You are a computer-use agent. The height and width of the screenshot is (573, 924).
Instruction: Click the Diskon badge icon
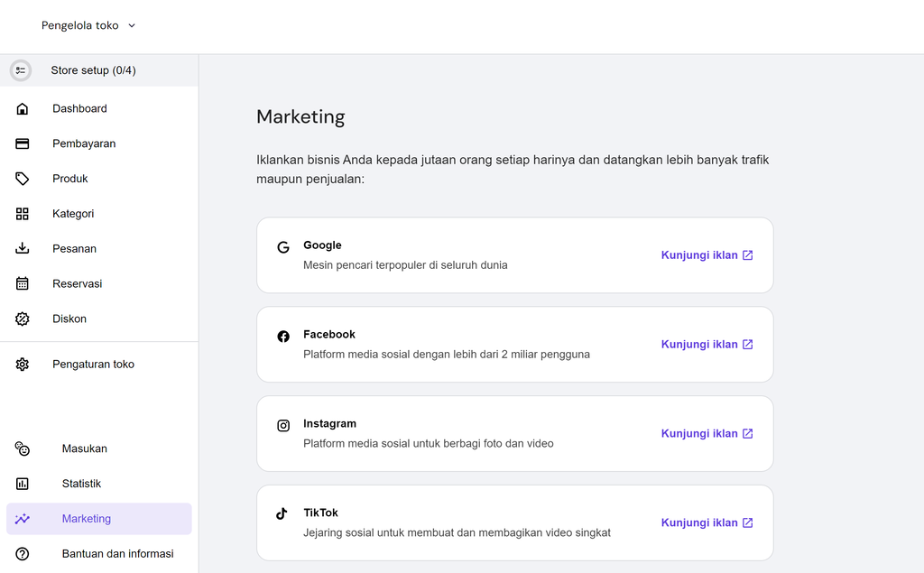[22, 319]
